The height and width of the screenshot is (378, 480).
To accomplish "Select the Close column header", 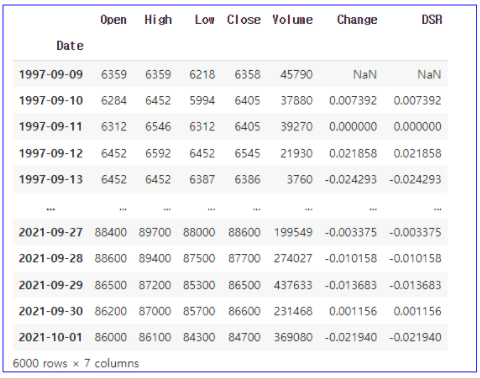I will (x=244, y=20).
